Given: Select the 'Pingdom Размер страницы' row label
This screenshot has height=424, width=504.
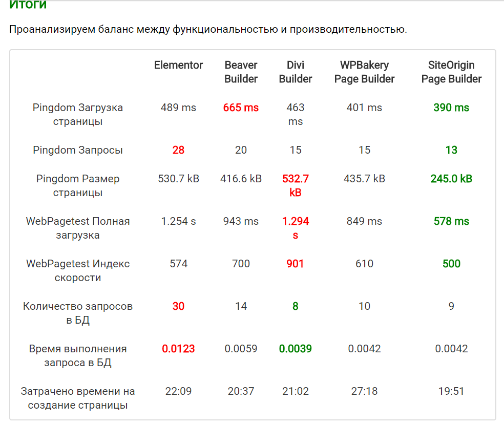Looking at the screenshot, I should (x=78, y=185).
